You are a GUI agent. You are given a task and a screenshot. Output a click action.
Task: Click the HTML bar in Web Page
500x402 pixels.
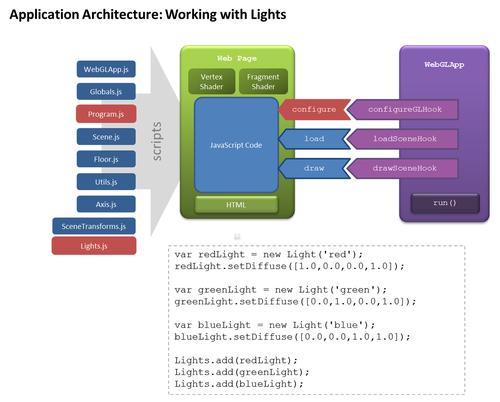(x=236, y=204)
